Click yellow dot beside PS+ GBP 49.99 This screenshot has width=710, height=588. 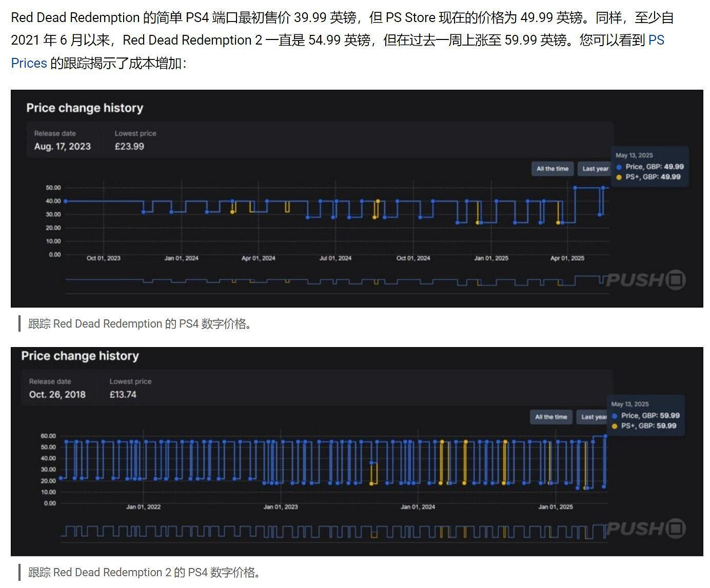click(x=619, y=177)
